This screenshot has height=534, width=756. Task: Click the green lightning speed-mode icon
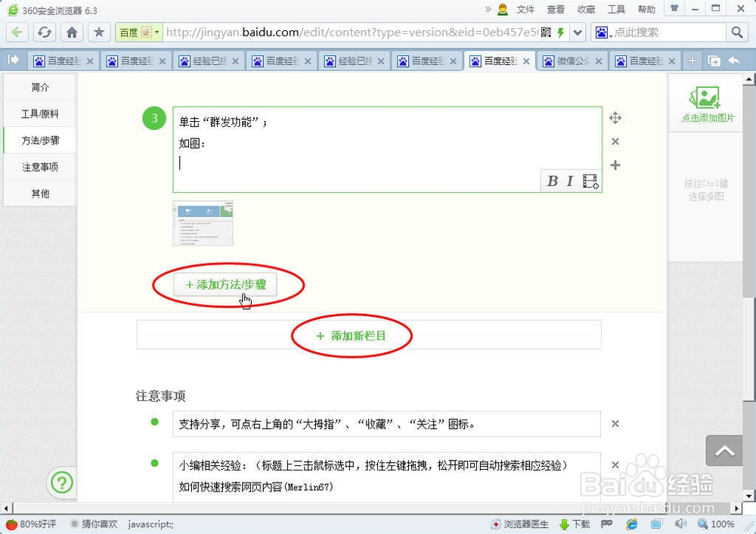pyautogui.click(x=560, y=33)
